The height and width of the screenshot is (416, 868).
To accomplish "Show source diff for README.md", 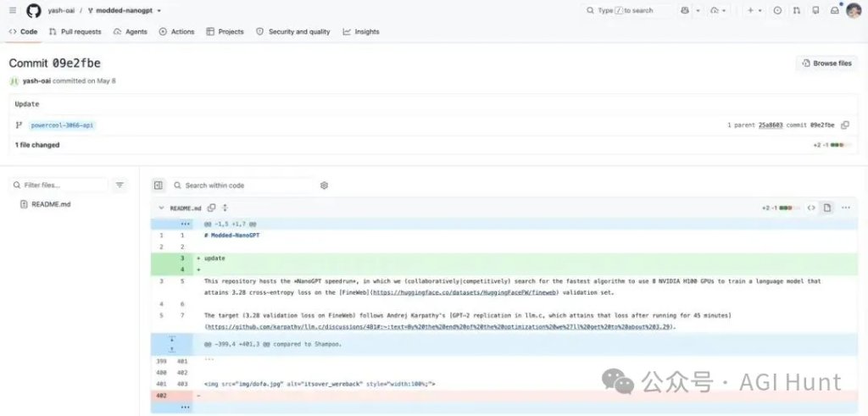I will click(x=811, y=208).
